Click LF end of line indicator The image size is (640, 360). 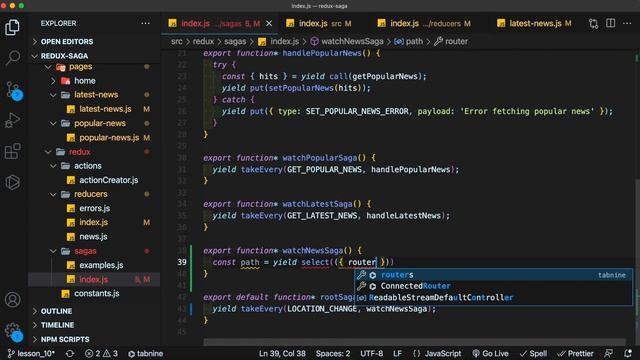point(397,354)
